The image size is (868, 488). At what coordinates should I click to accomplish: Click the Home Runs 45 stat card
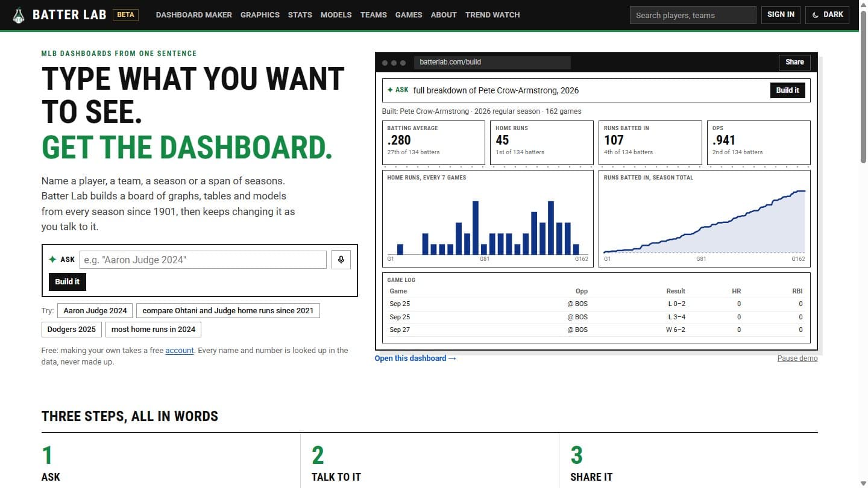pyautogui.click(x=542, y=143)
